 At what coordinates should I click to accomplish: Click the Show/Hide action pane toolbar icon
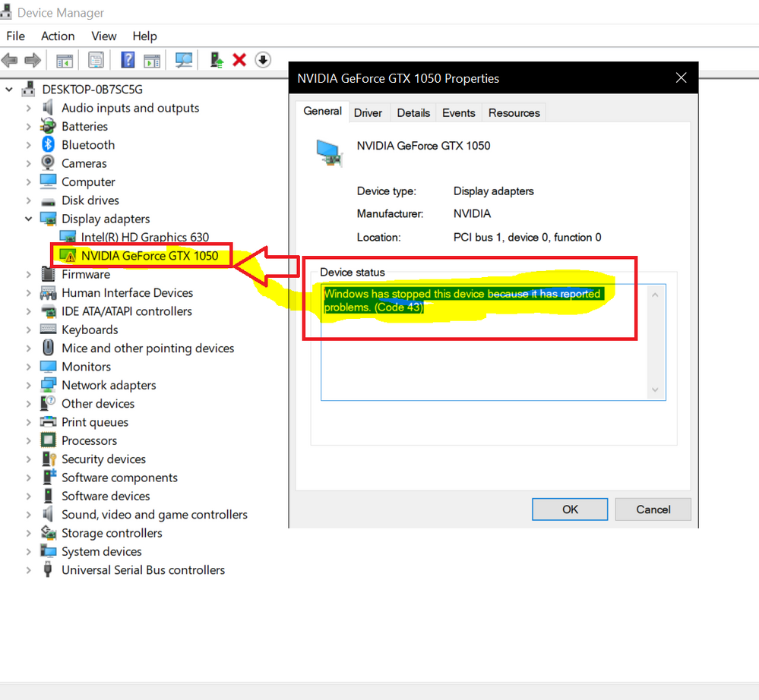click(x=152, y=61)
